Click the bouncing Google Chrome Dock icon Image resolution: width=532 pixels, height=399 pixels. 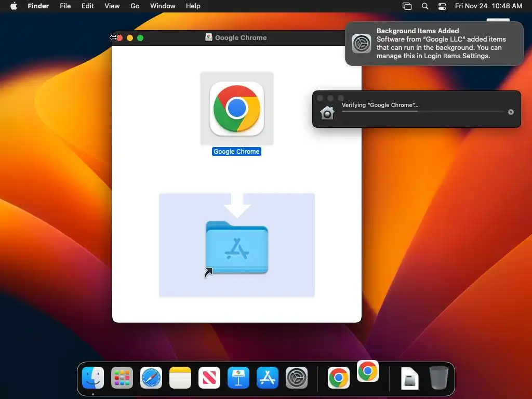coord(368,371)
